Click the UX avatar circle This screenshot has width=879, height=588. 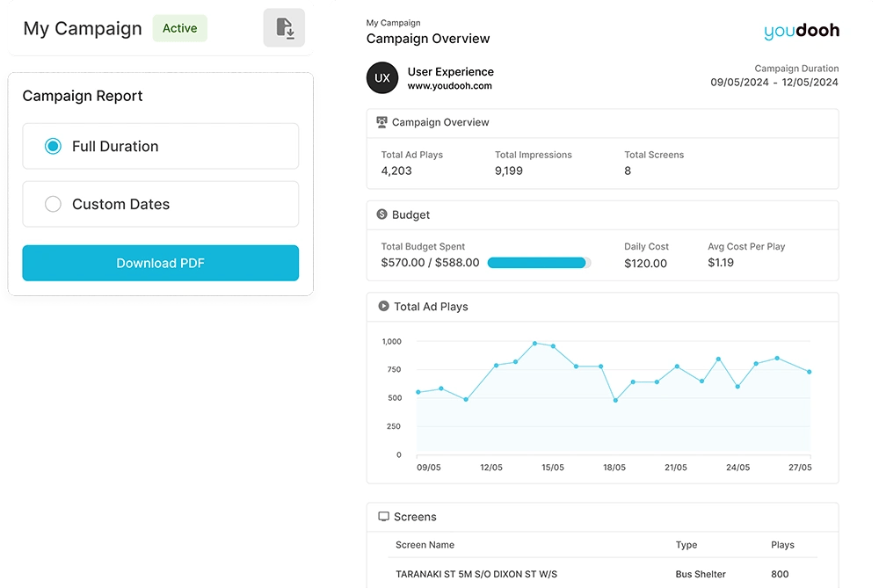click(382, 78)
